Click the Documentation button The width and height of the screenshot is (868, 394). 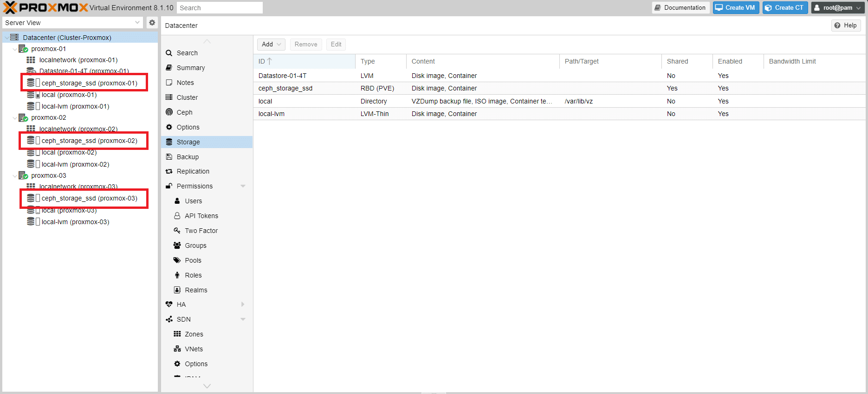click(680, 7)
